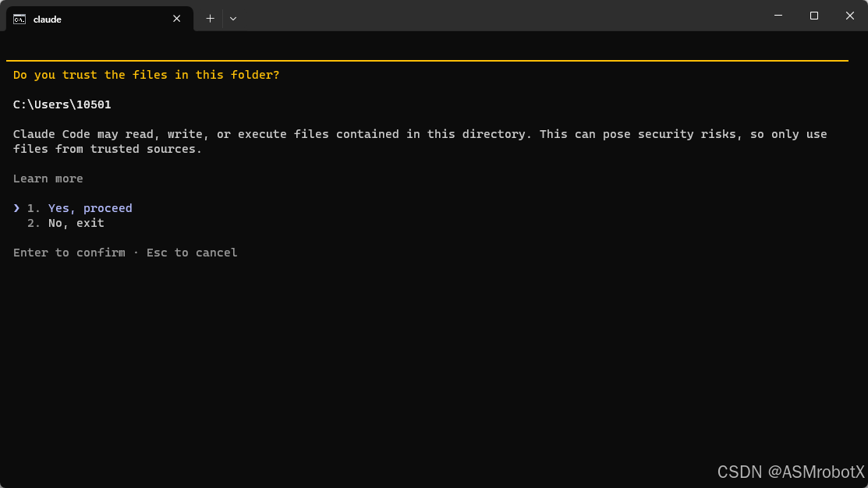Close the terminal window
The image size is (868, 488).
[x=850, y=16]
